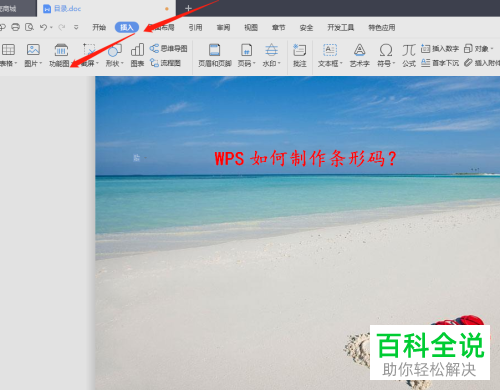Undo the last action
The image size is (500, 390).
pyautogui.click(x=43, y=27)
